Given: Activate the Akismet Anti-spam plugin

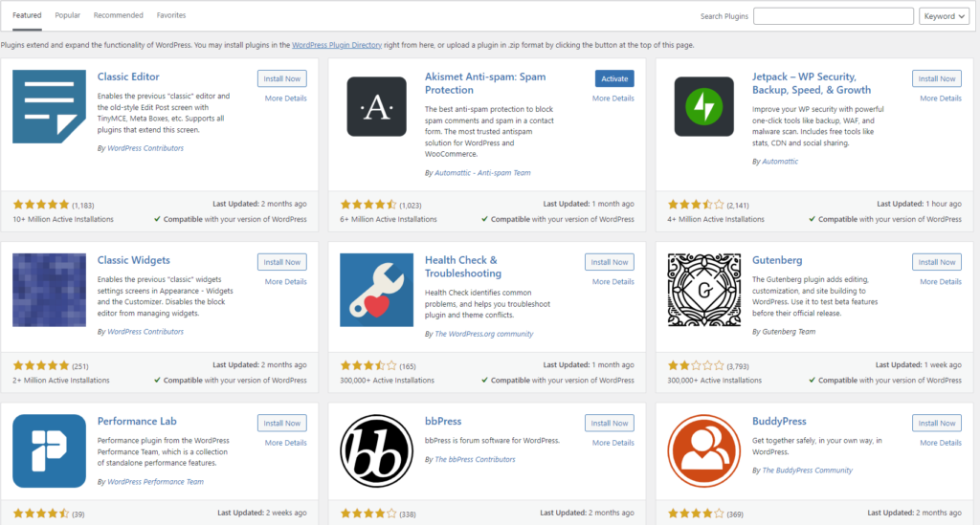Looking at the screenshot, I should [x=614, y=78].
